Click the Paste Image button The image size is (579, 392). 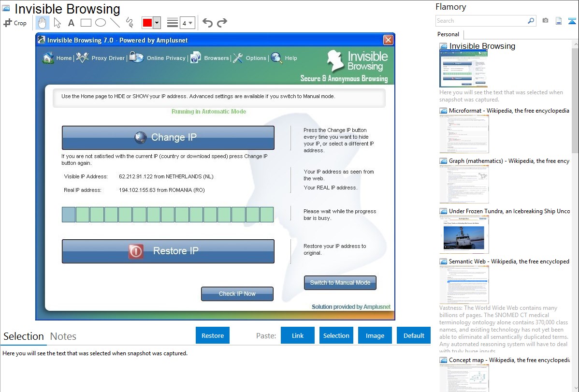tap(375, 335)
